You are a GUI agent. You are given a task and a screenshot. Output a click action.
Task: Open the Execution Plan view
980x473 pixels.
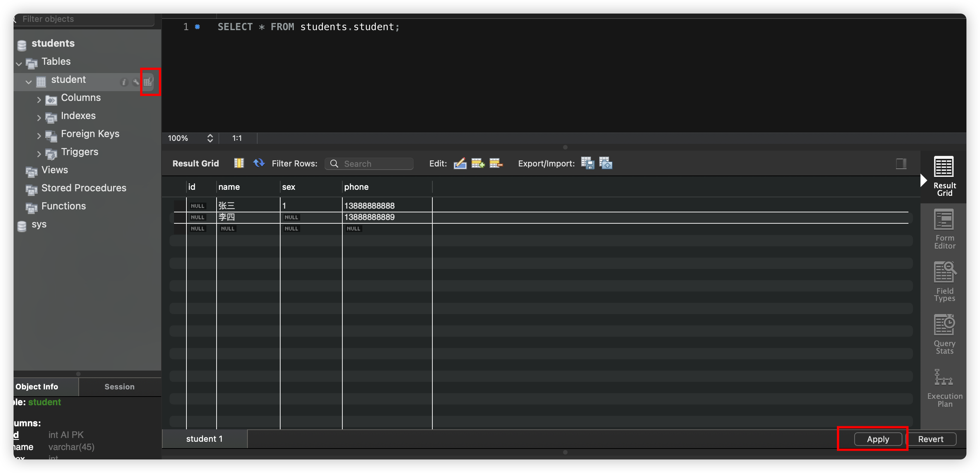point(944,388)
